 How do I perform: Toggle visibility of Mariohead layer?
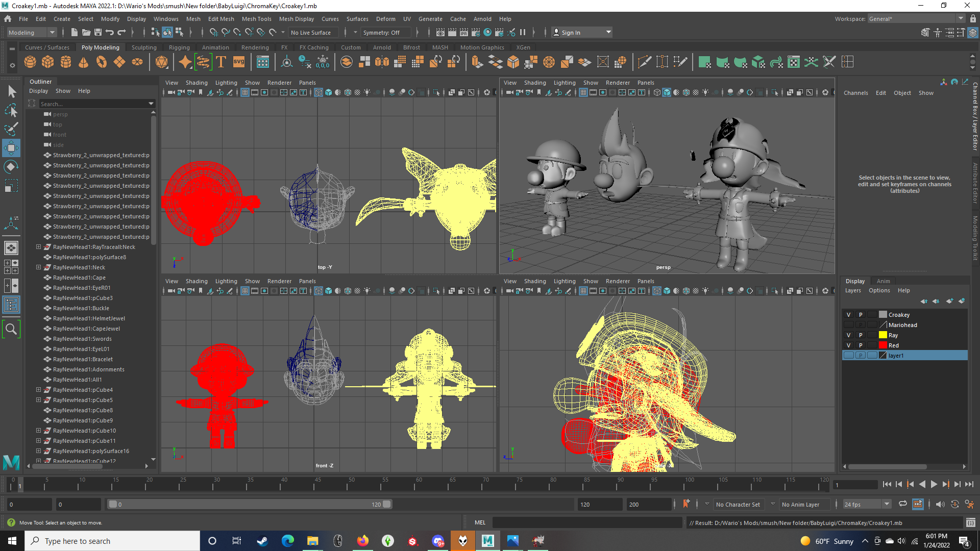[848, 325]
